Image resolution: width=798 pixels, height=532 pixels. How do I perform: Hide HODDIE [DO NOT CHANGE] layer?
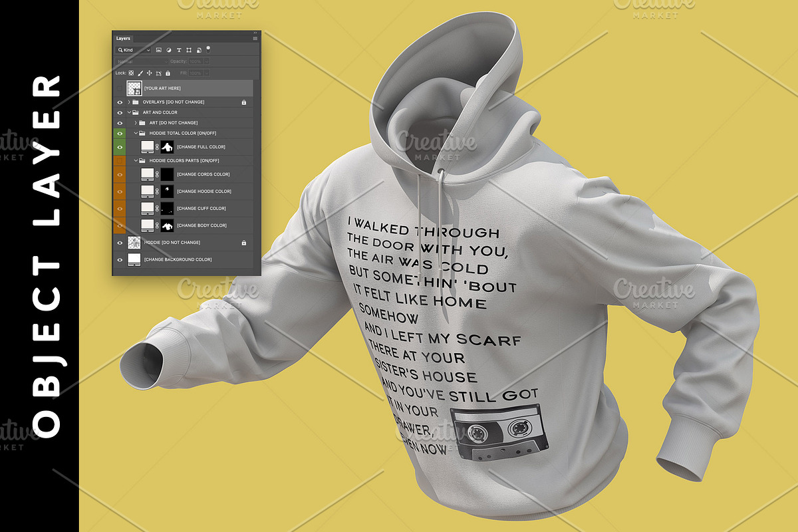[120, 243]
